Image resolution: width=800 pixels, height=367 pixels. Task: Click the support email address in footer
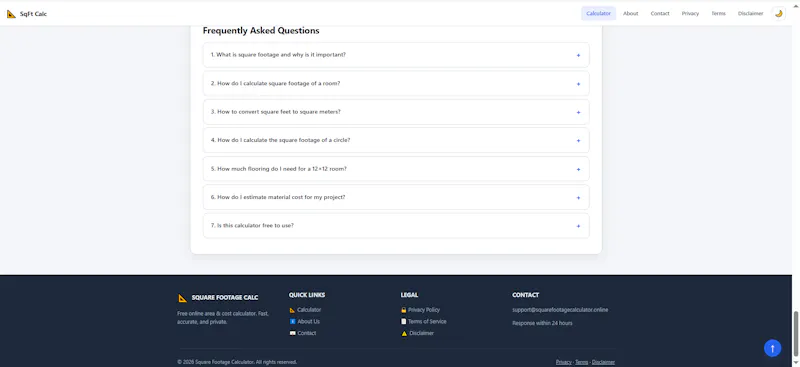click(560, 310)
